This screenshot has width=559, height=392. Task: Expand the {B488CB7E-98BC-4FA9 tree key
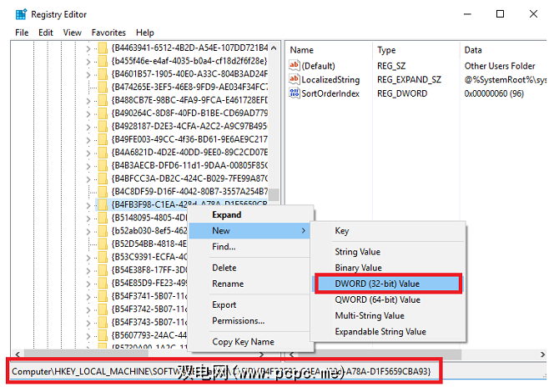coord(88,101)
